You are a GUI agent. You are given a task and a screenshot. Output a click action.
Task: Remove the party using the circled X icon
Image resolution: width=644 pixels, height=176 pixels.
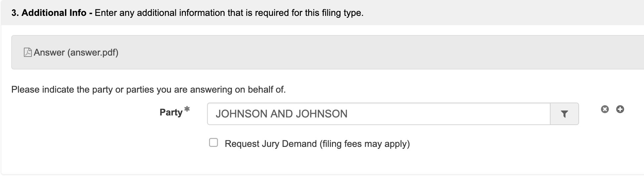[605, 109]
